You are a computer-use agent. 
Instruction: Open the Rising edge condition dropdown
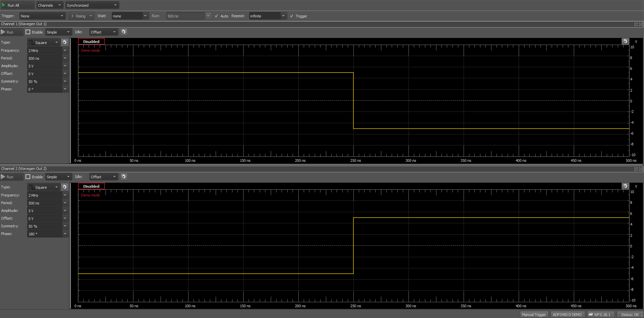point(81,16)
